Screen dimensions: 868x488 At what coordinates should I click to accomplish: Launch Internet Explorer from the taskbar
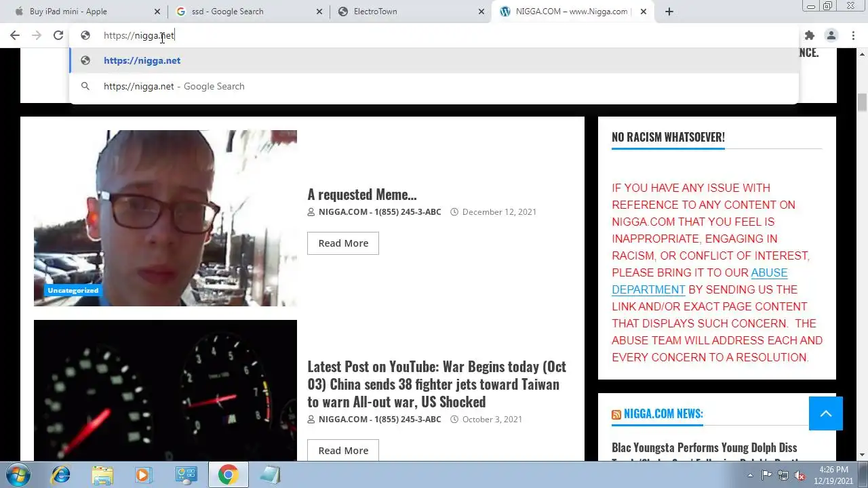tap(61, 475)
